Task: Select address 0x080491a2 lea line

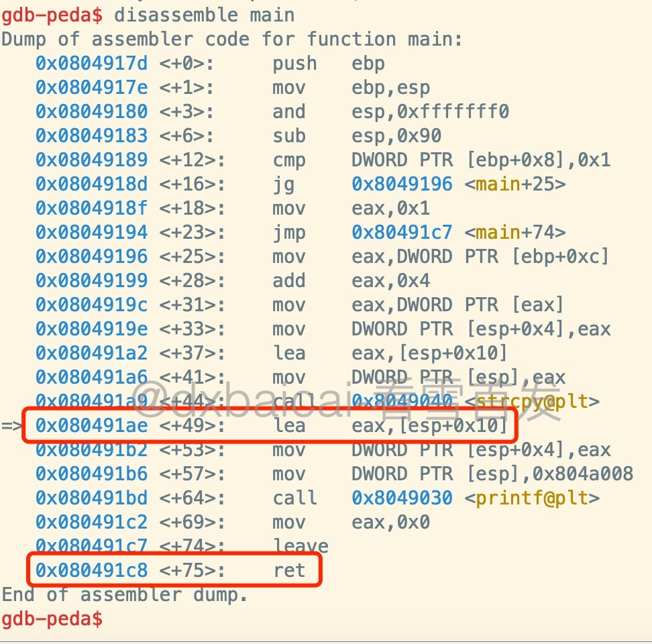Action: pos(91,353)
